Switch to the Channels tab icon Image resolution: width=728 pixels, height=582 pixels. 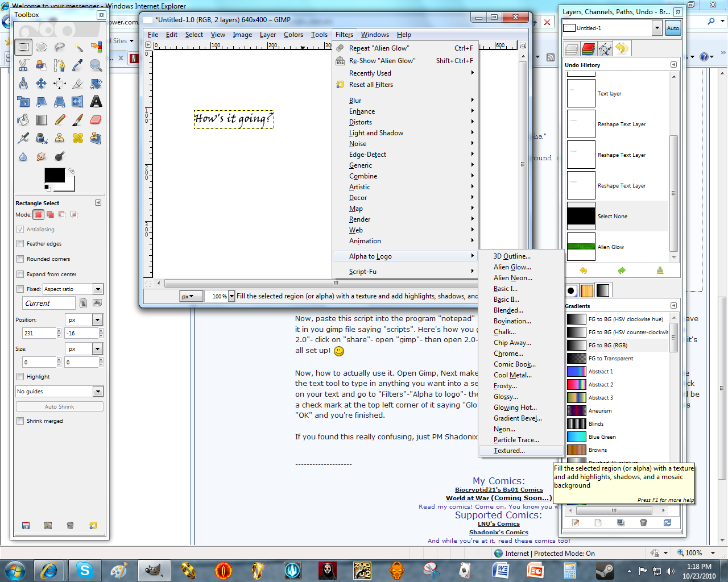click(x=588, y=49)
